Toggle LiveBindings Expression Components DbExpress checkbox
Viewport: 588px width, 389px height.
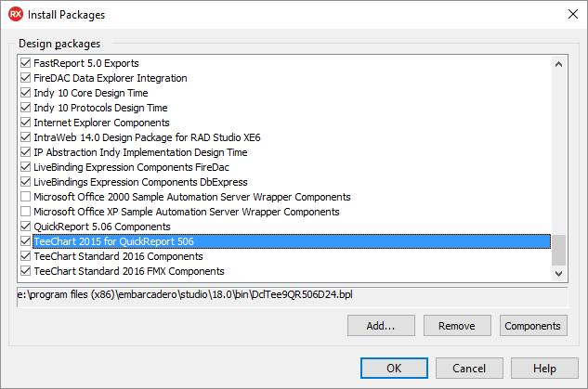coord(25,181)
